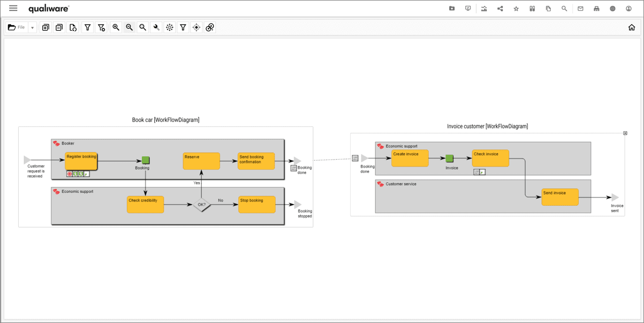The width and height of the screenshot is (644, 323).
Task: Click the expand all icon in toolbar
Action: pos(46,27)
